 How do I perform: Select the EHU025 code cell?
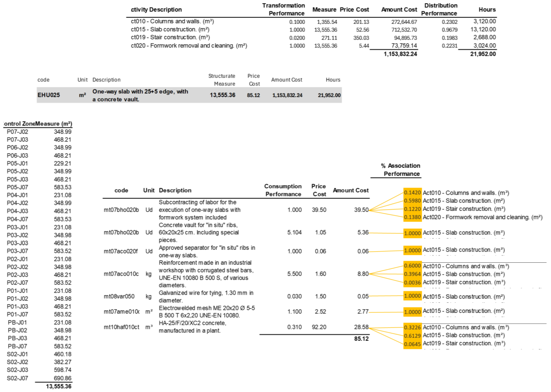click(48, 95)
